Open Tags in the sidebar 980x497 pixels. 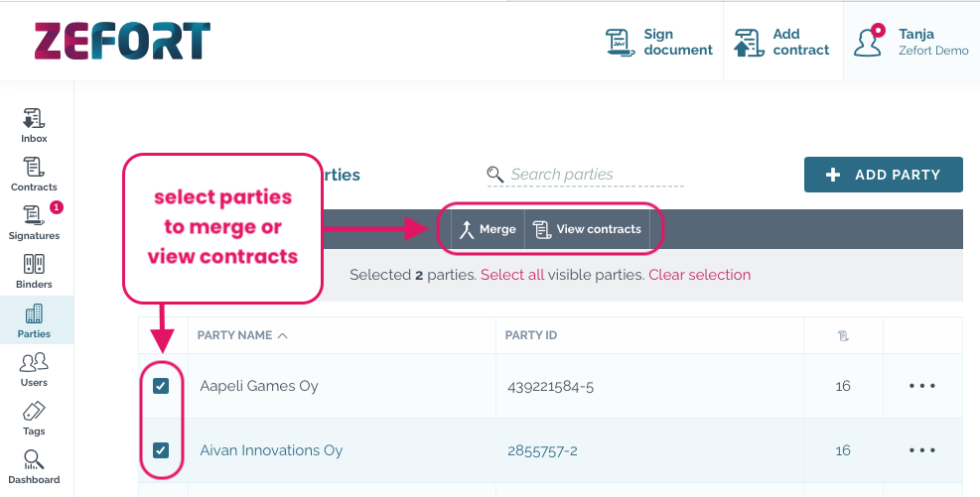coord(34,419)
